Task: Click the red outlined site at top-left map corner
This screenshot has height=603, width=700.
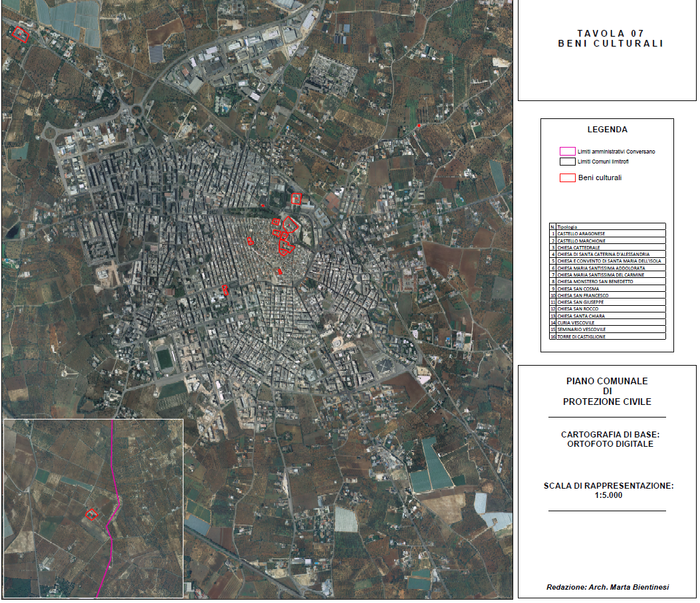Action: pos(22,34)
